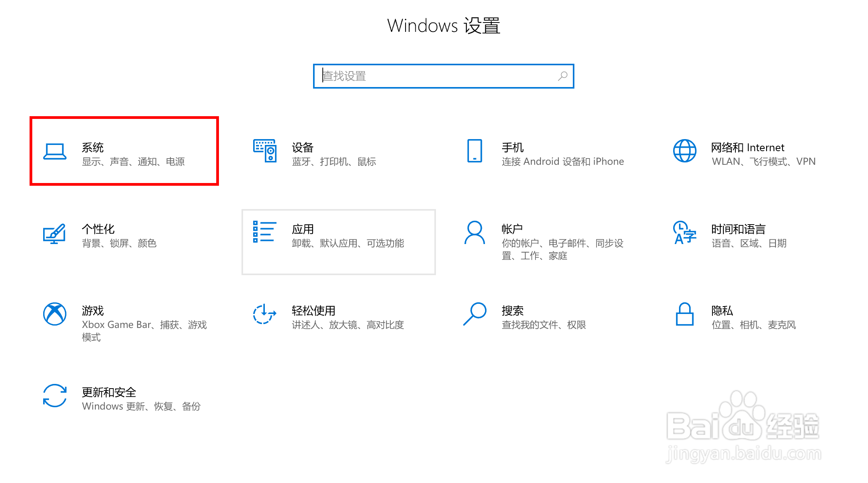Click text 显示、声音、通知、电源
Image resolution: width=868 pixels, height=483 pixels.
[133, 162]
